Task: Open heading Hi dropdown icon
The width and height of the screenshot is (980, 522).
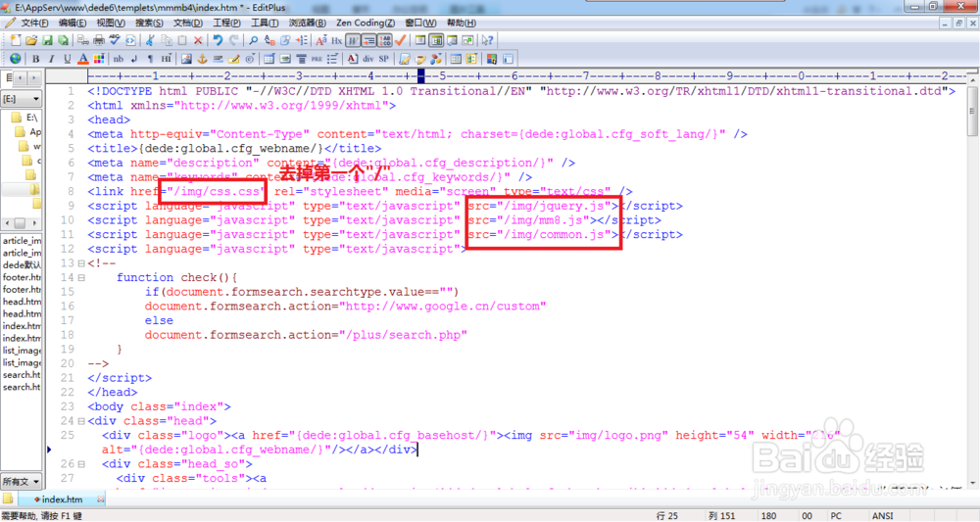Action: [x=167, y=59]
